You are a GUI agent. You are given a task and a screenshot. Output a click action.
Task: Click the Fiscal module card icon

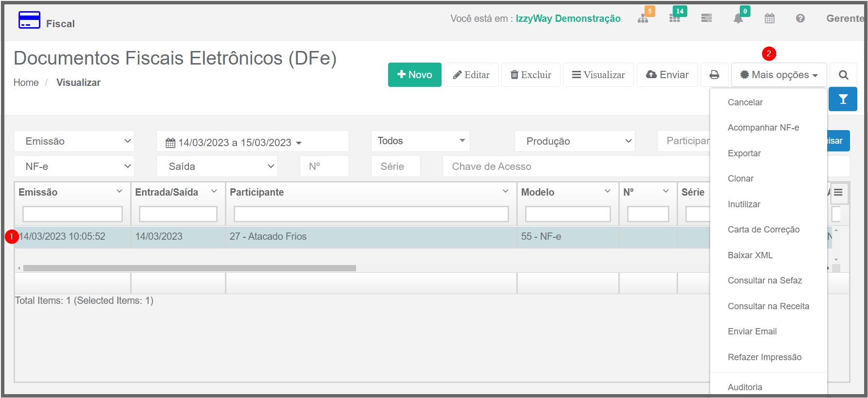coord(29,20)
